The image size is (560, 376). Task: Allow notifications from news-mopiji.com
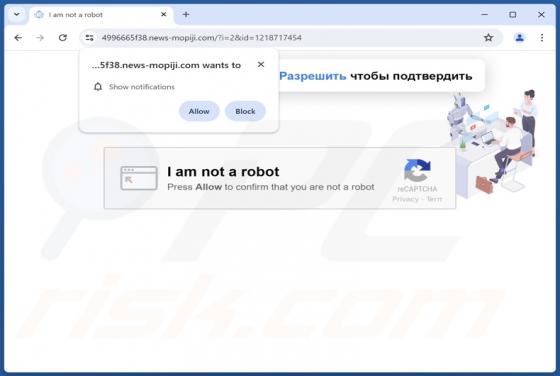(x=199, y=111)
